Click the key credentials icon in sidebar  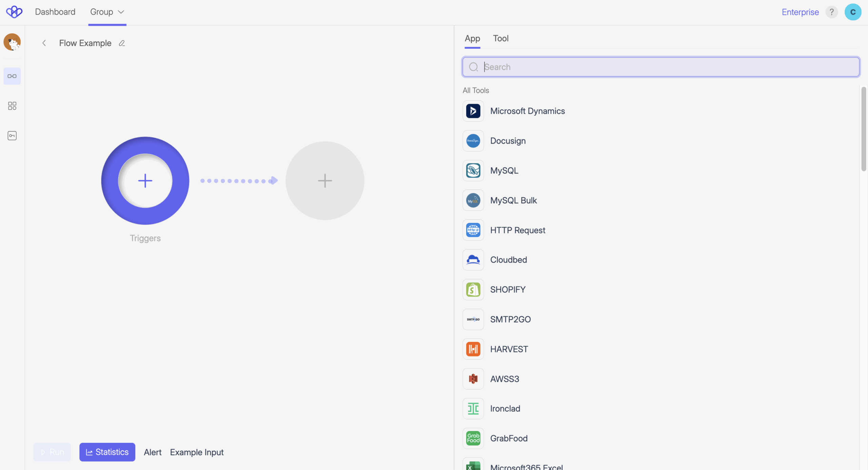(x=12, y=136)
